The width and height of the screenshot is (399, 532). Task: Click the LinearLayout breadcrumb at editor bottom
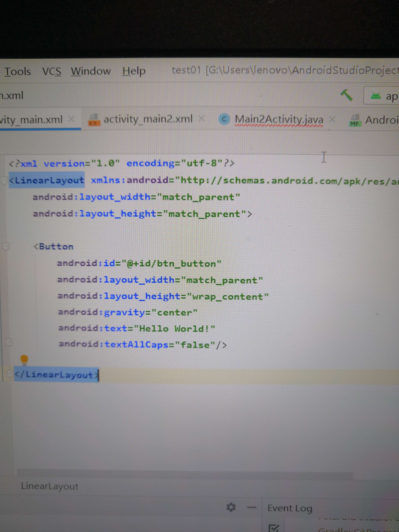click(50, 486)
